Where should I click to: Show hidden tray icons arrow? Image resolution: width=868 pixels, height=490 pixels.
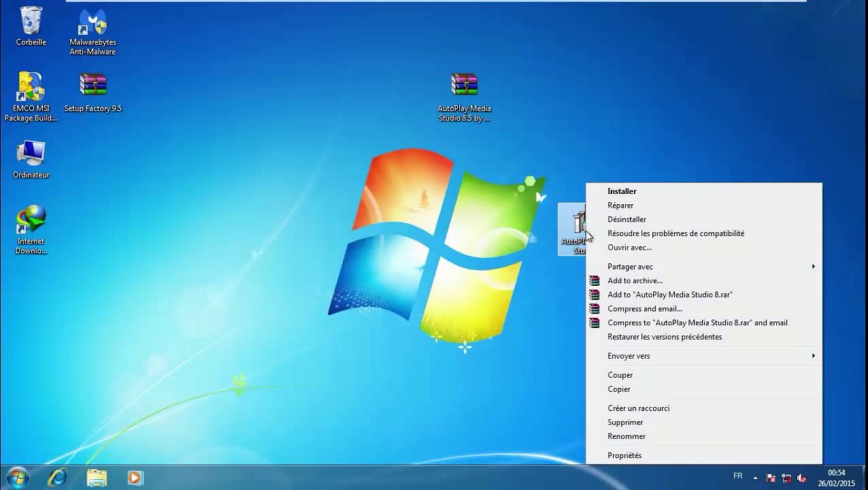click(755, 478)
